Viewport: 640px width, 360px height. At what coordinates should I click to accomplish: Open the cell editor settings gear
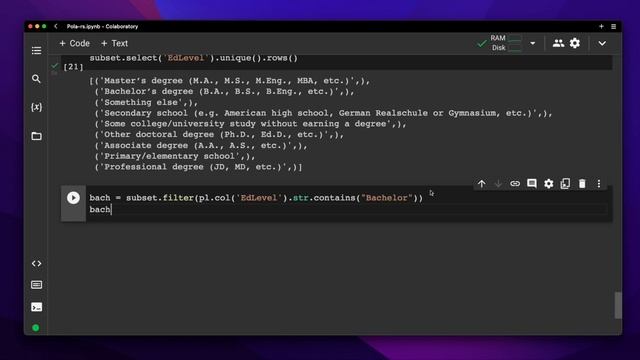tap(549, 184)
